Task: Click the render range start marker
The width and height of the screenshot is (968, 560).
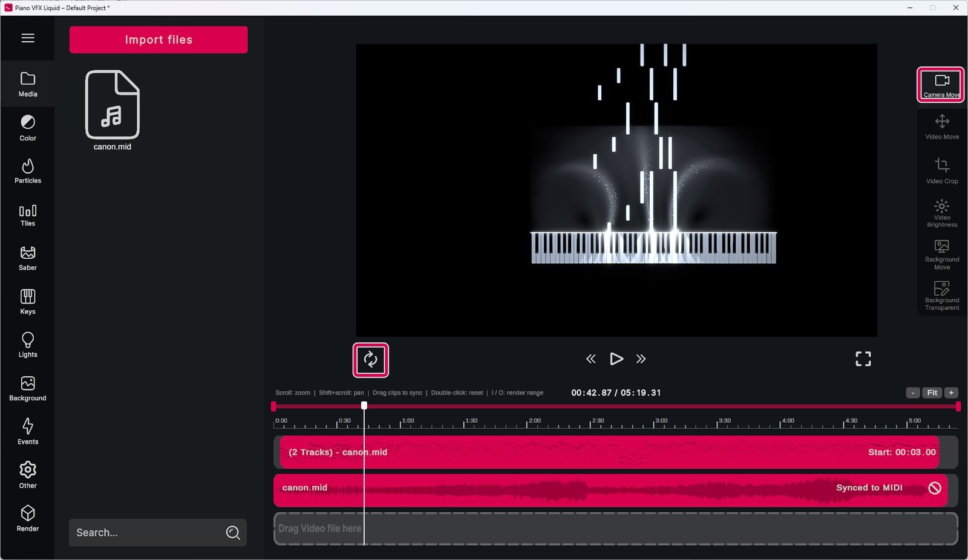Action: [273, 406]
